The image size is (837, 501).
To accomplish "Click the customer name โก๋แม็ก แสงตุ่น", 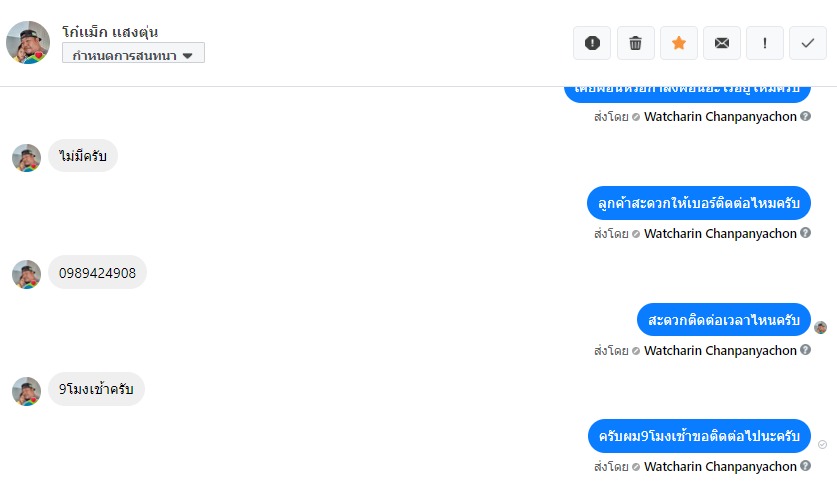I will point(110,31).
